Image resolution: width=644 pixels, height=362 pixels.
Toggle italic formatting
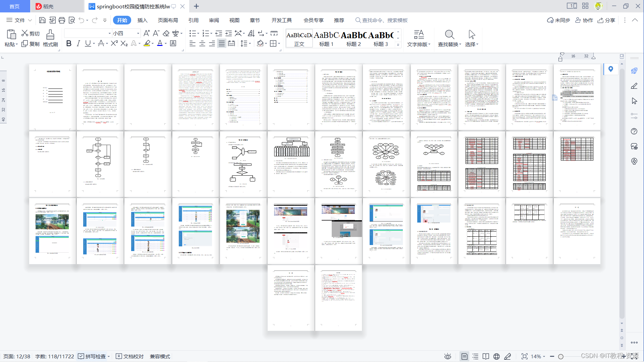click(78, 44)
